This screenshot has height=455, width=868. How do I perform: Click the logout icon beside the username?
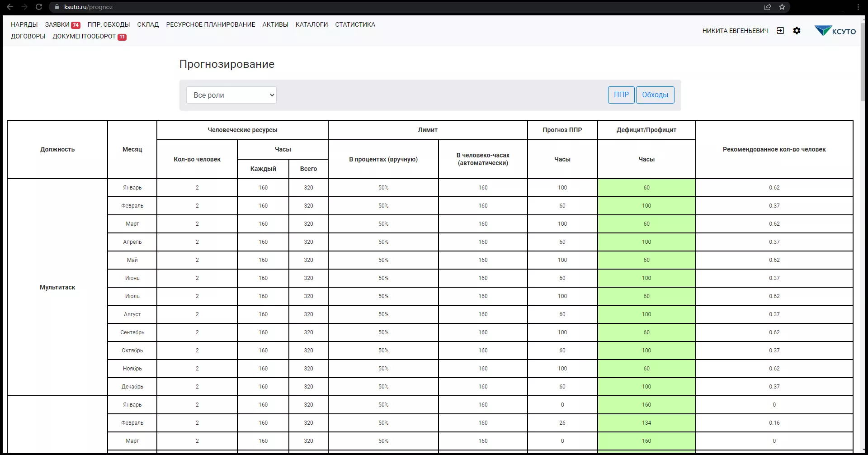pos(780,31)
